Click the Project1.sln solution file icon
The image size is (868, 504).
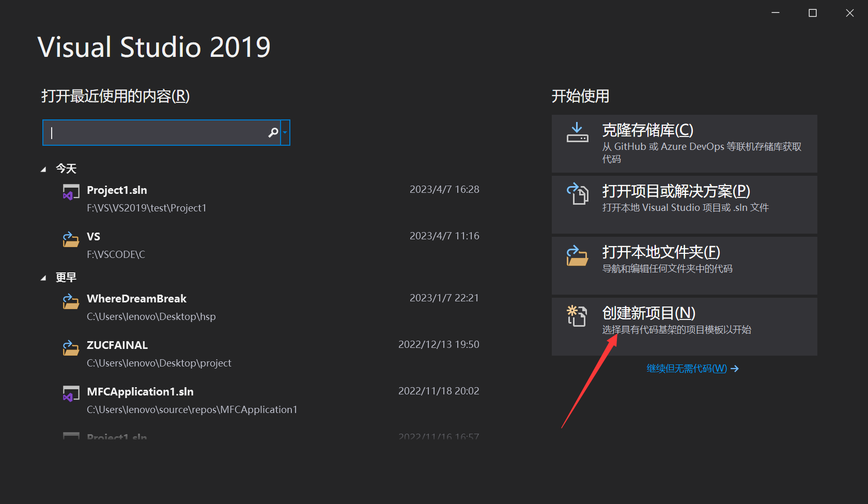point(71,192)
